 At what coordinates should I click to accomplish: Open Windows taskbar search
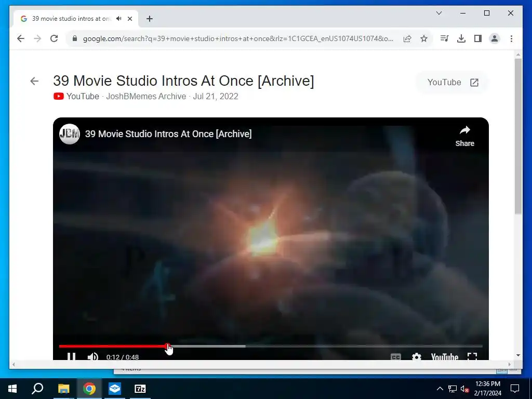37,389
